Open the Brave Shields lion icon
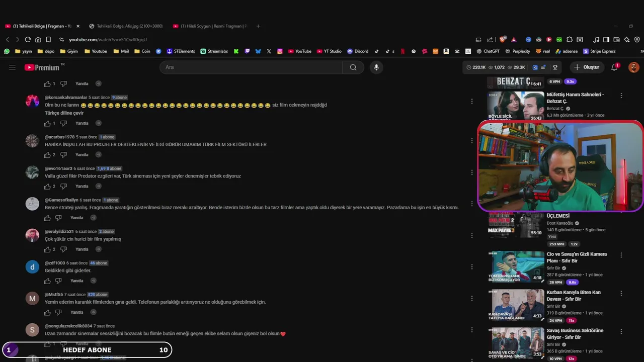 pos(503,40)
